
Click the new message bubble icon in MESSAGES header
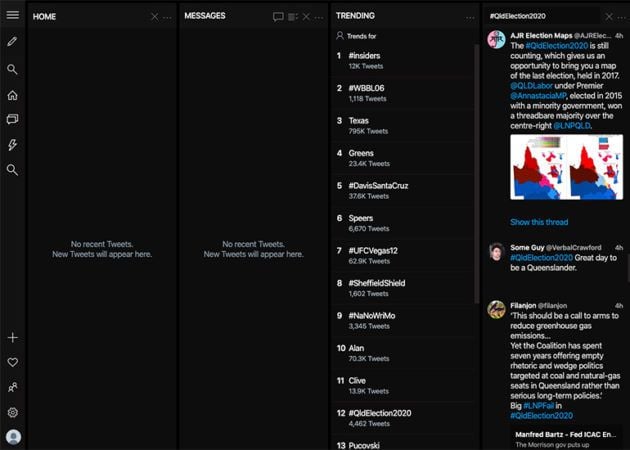pos(278,16)
